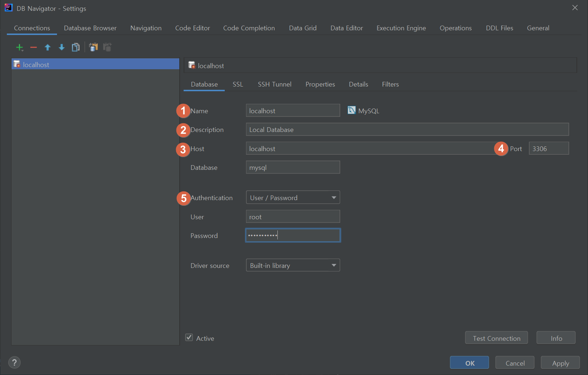Image resolution: width=588 pixels, height=375 pixels.
Task: Click the Description field containing Local Database
Action: coord(407,129)
